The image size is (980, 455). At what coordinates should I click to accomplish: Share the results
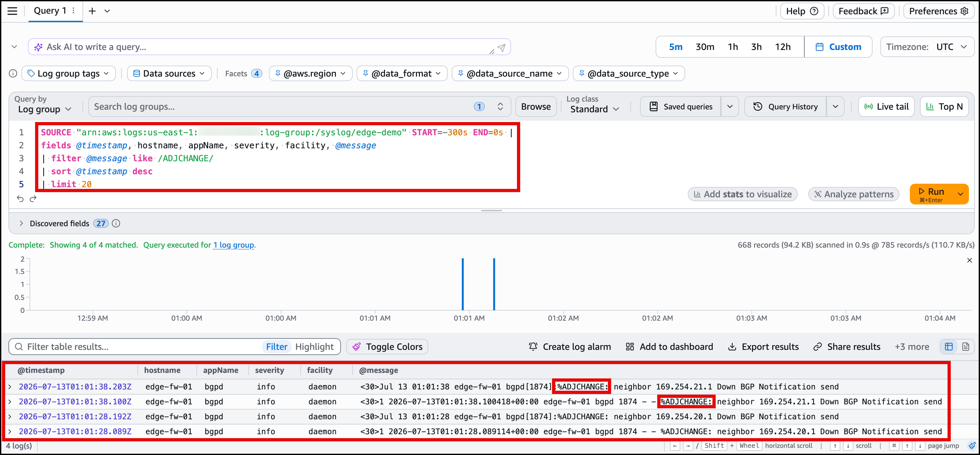(x=847, y=347)
